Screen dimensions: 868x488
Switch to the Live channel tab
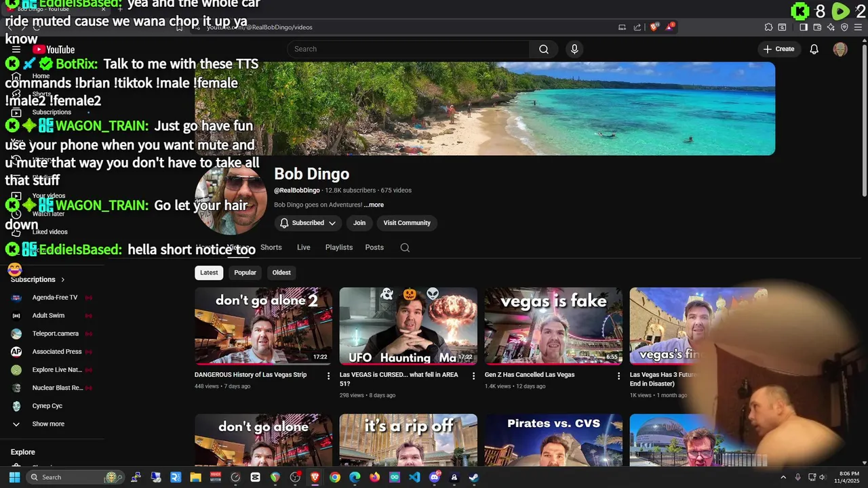303,247
